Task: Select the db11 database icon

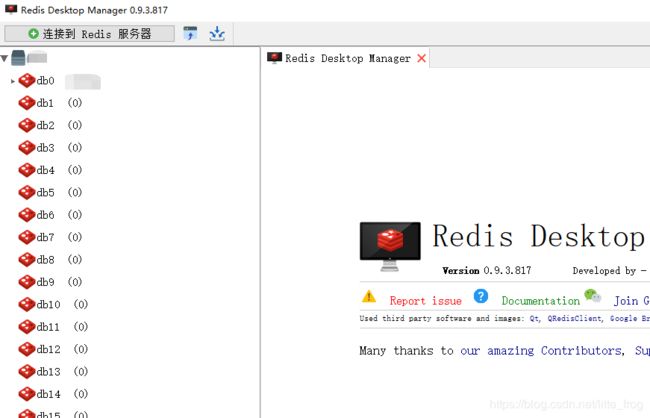Action: pos(27,327)
